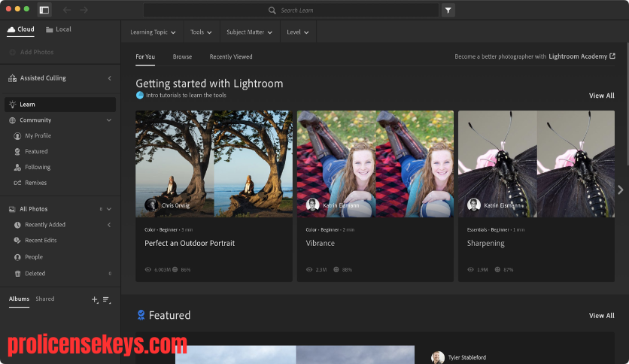629x364 pixels.
Task: Switch to Local storage tab
Action: (x=59, y=29)
